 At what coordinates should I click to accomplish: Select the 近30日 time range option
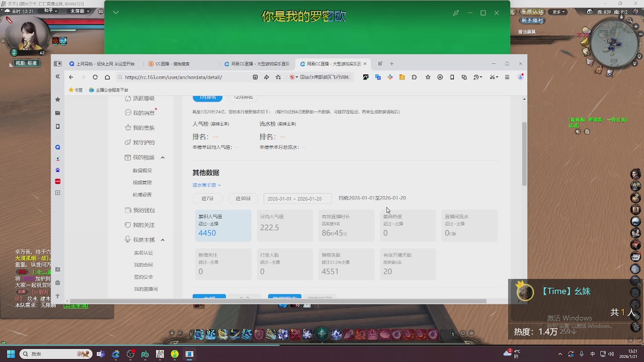(x=243, y=199)
